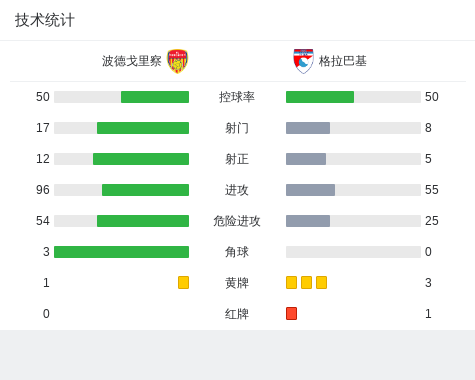The width and height of the screenshot is (475, 380).
Task: Select the 进攻 stat label
Action: pyautogui.click(x=237, y=190)
